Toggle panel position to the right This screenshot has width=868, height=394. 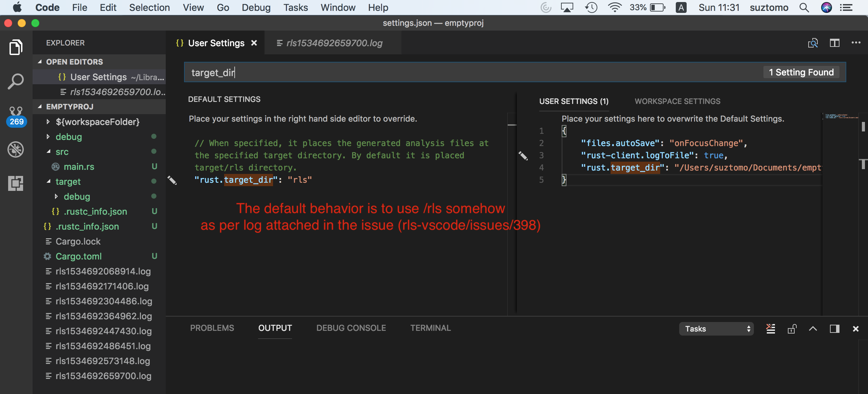(x=834, y=328)
